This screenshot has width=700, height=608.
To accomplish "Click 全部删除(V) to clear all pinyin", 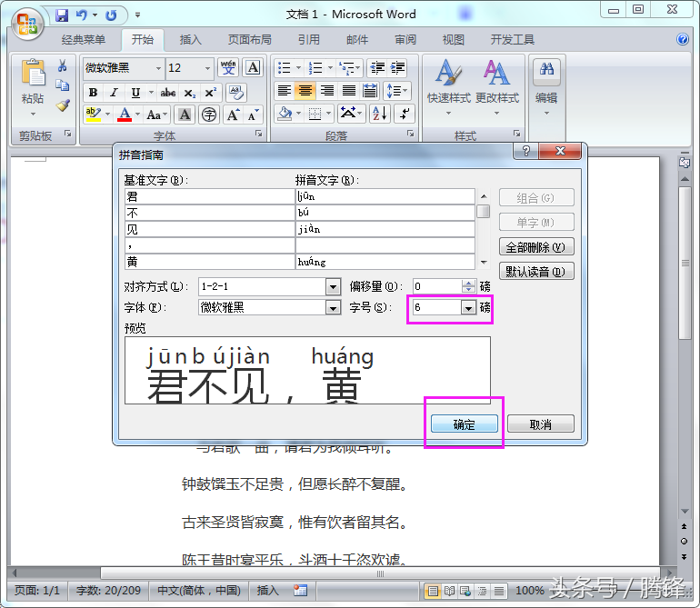I will [x=536, y=247].
